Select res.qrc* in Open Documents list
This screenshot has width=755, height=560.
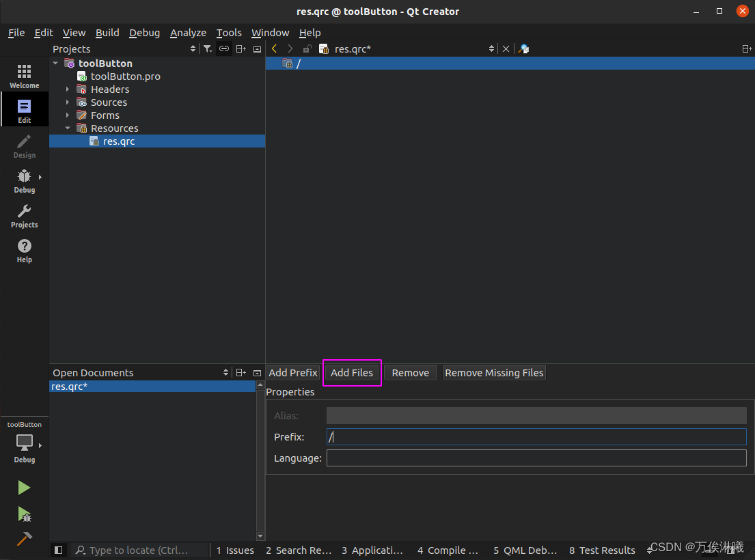(152, 387)
